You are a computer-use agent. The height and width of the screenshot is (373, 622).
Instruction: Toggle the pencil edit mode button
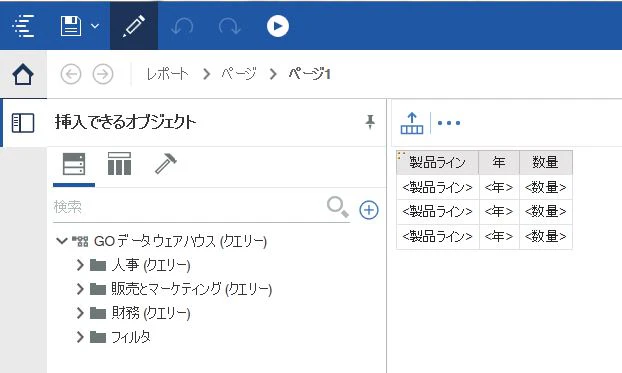[x=134, y=26]
